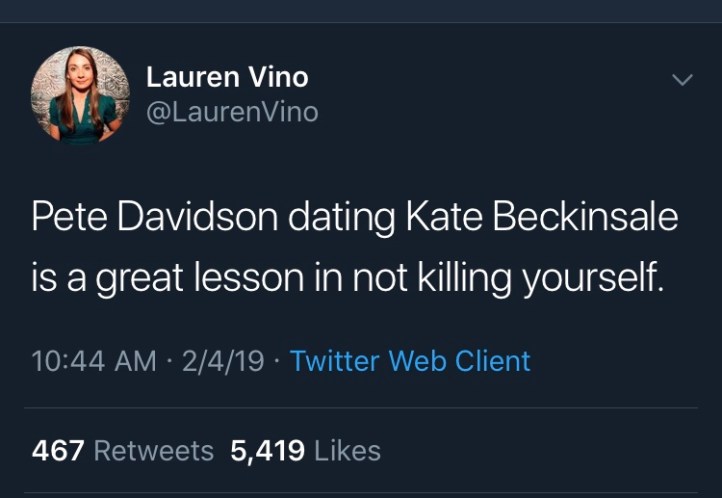Viewport: 722px width, 498px height.
Task: Click the @LaurenVino handle
Action: [232, 112]
